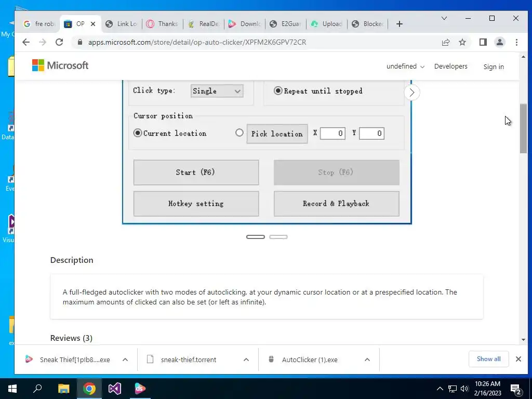Open Hotkey setting button
The image size is (532, 399).
tap(196, 204)
